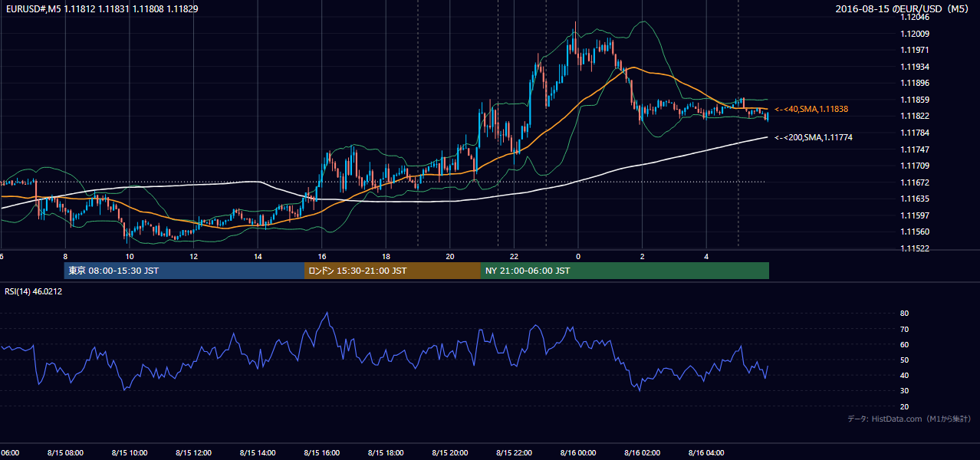Click RSI scale value 60
This screenshot has height=460, width=980.
click(905, 344)
